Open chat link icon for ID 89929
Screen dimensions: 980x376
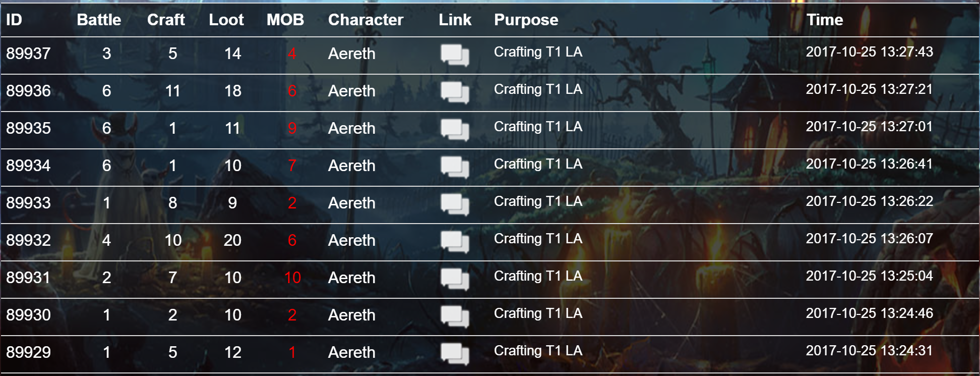(x=455, y=354)
